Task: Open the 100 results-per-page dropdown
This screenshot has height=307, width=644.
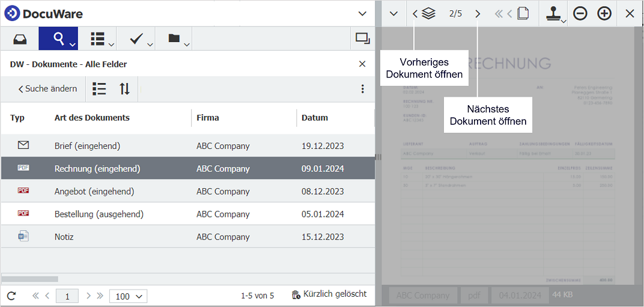Action: [x=128, y=296]
